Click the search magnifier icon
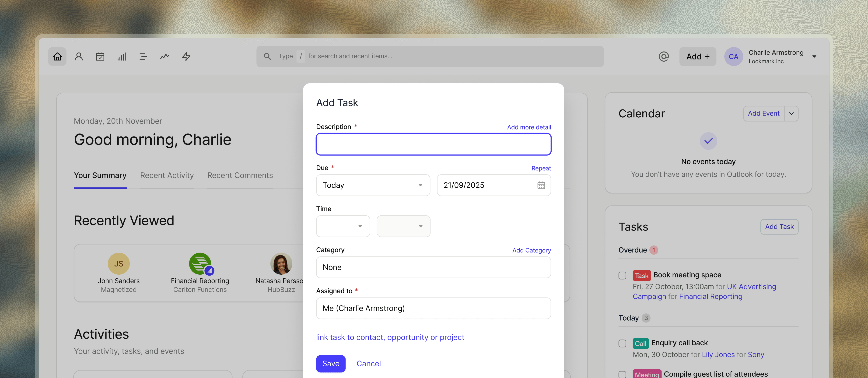The width and height of the screenshot is (868, 378). 267,56
